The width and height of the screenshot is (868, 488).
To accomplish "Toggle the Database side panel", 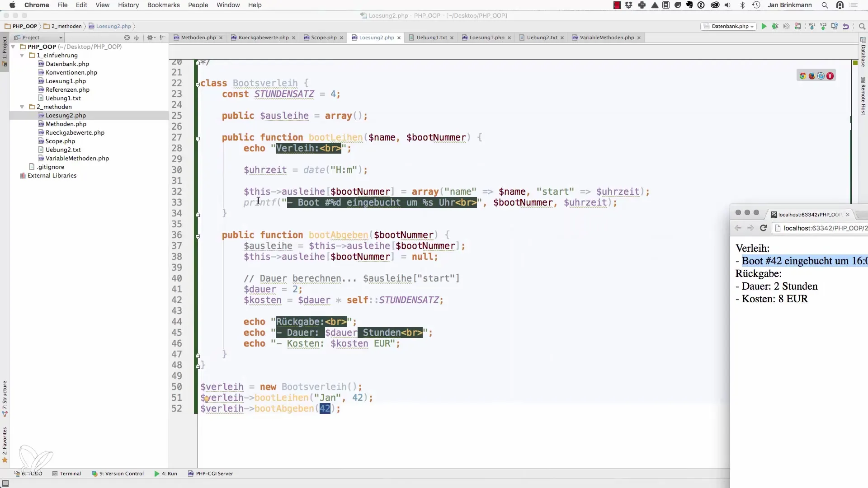I will [863, 52].
